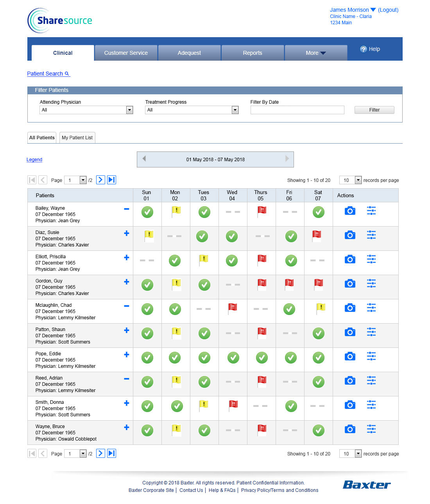Screen dimensions: 430x504
Task: Open camera snapshot for Wayne, Bruce
Action: (x=350, y=429)
